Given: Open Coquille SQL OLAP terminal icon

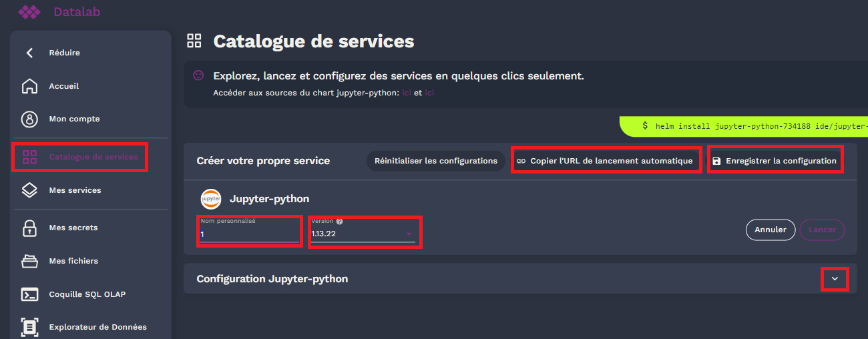Looking at the screenshot, I should pyautogui.click(x=29, y=294).
